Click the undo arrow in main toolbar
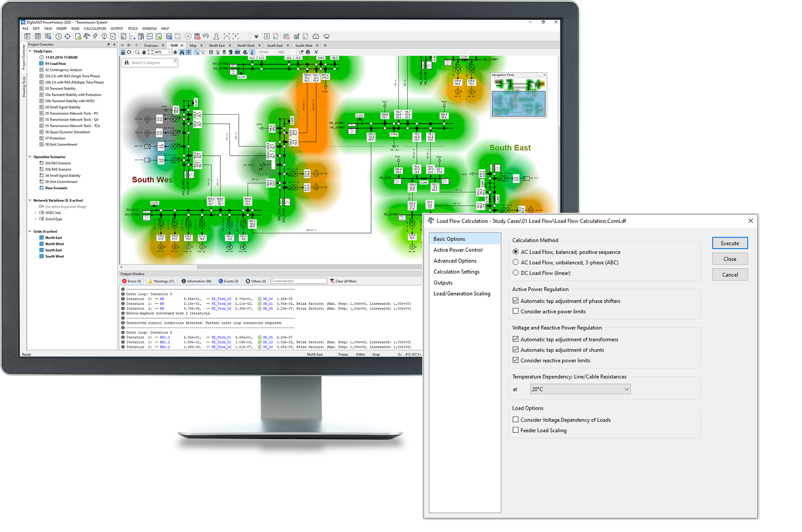Screen dimensions: 802x532 pos(206,36)
